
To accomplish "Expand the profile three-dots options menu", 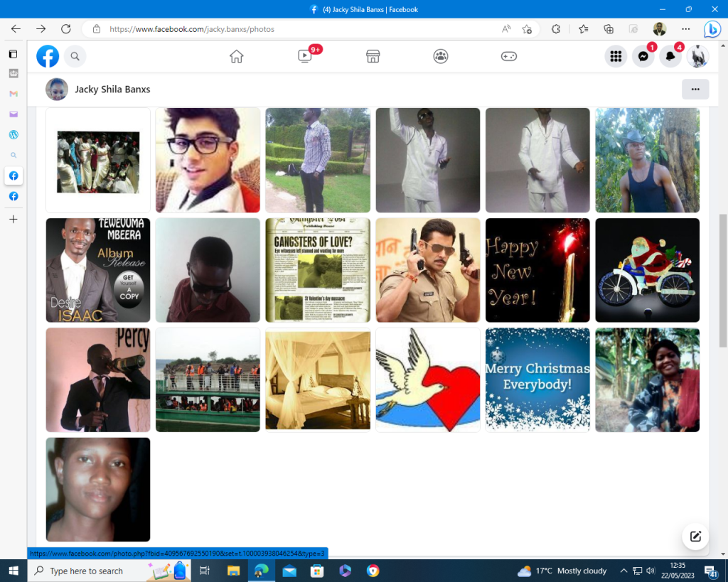I will tap(695, 90).
